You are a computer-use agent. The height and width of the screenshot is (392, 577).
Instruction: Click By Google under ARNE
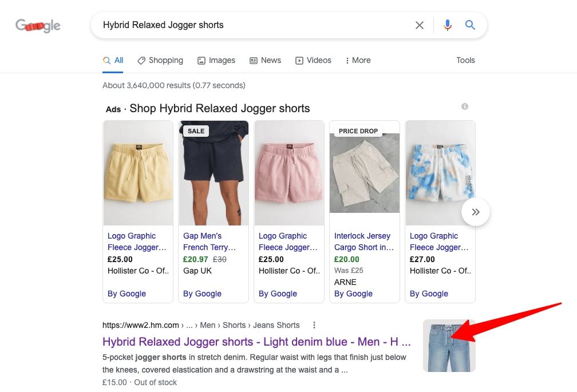(353, 294)
